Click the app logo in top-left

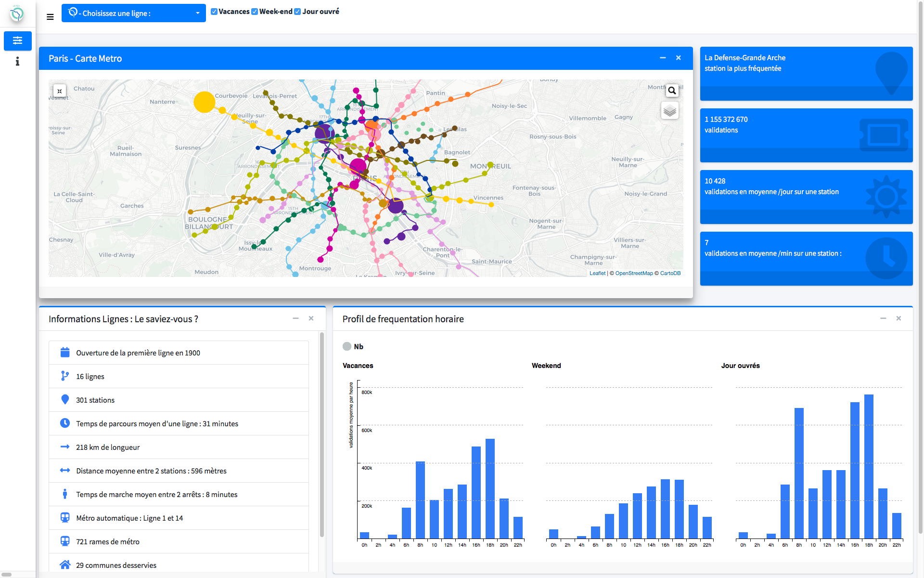[17, 14]
